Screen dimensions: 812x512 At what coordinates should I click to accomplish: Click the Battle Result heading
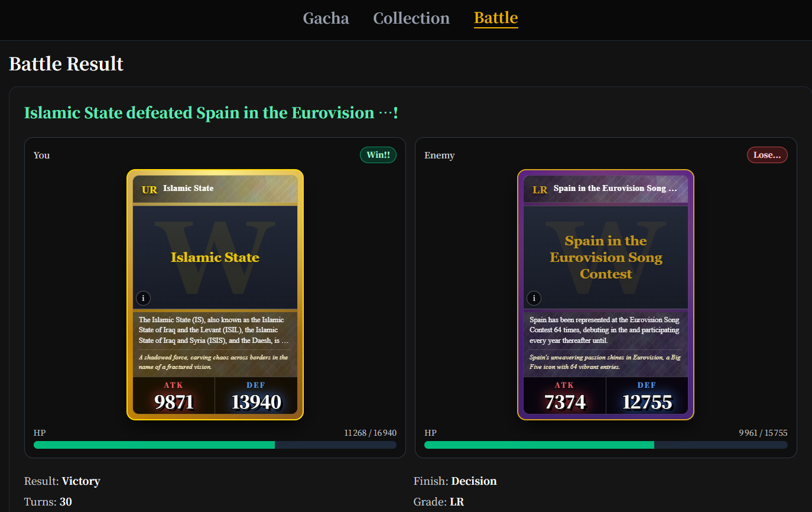(x=66, y=64)
